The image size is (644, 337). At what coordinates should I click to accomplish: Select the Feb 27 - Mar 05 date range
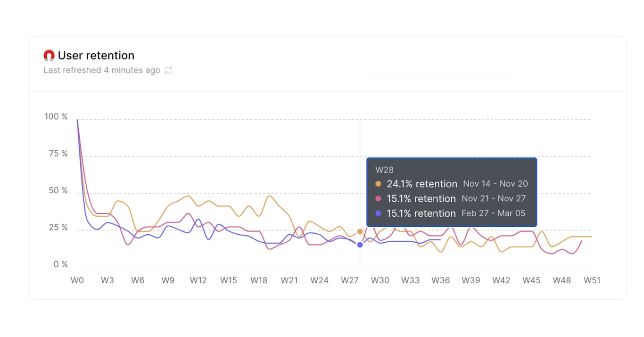point(493,213)
